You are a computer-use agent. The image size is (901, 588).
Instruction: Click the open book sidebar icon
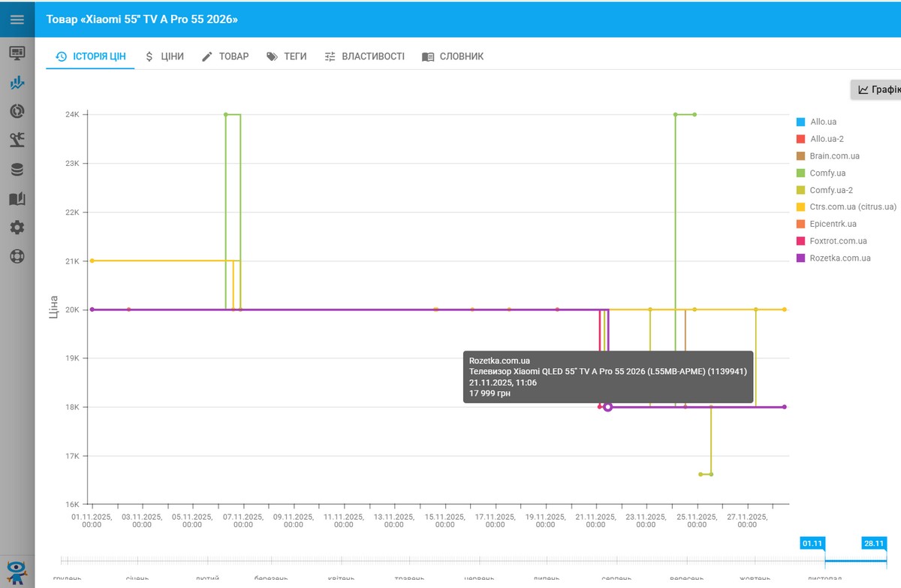[17, 199]
